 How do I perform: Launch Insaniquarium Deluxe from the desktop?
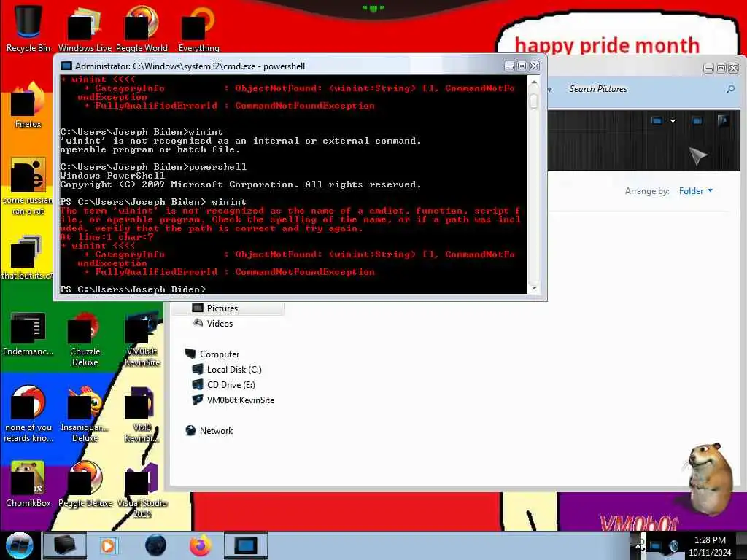pos(85,413)
